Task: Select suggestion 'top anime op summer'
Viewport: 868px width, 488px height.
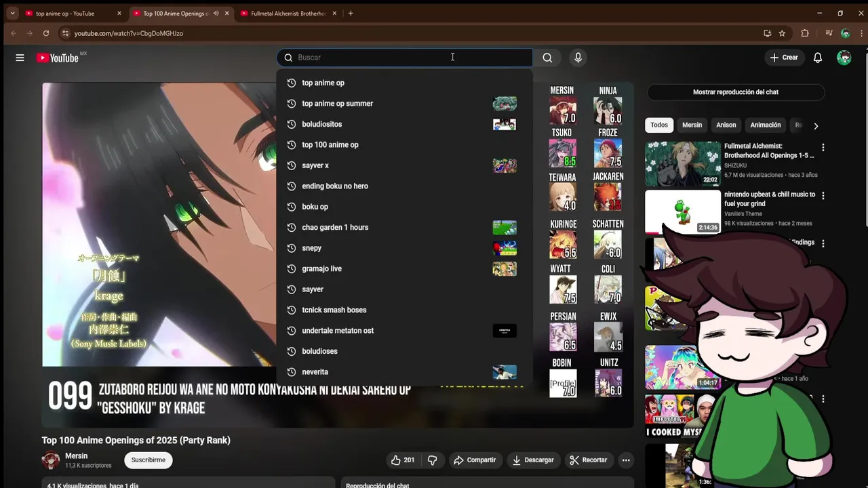Action: click(404, 104)
